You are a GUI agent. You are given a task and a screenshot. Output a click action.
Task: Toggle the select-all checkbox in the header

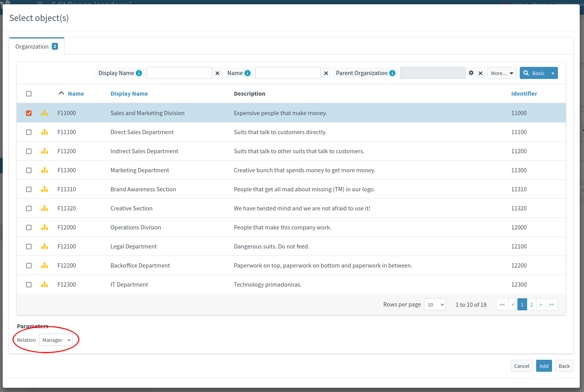pos(29,93)
